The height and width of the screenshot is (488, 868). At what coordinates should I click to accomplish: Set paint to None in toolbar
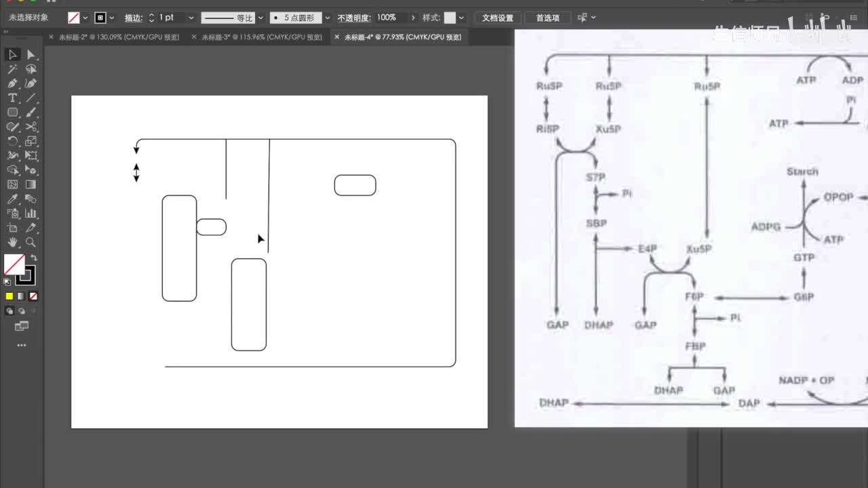coord(33,296)
